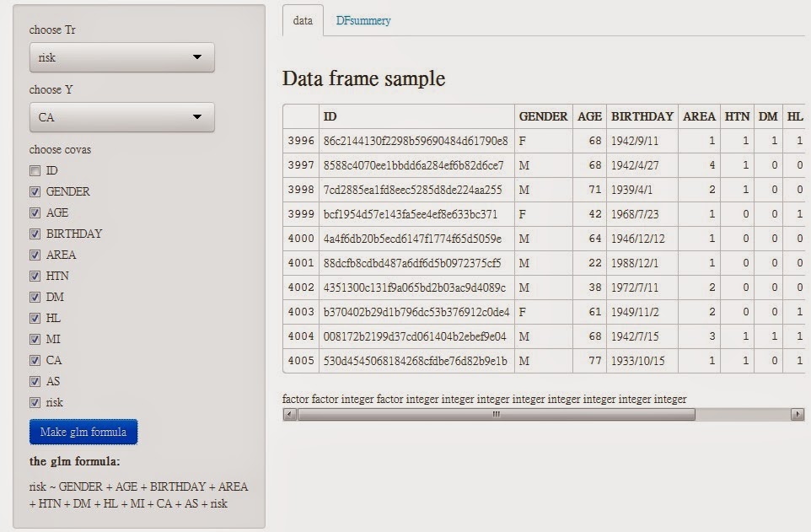Open the choose Y dropdown showing CA

pyautogui.click(x=121, y=117)
